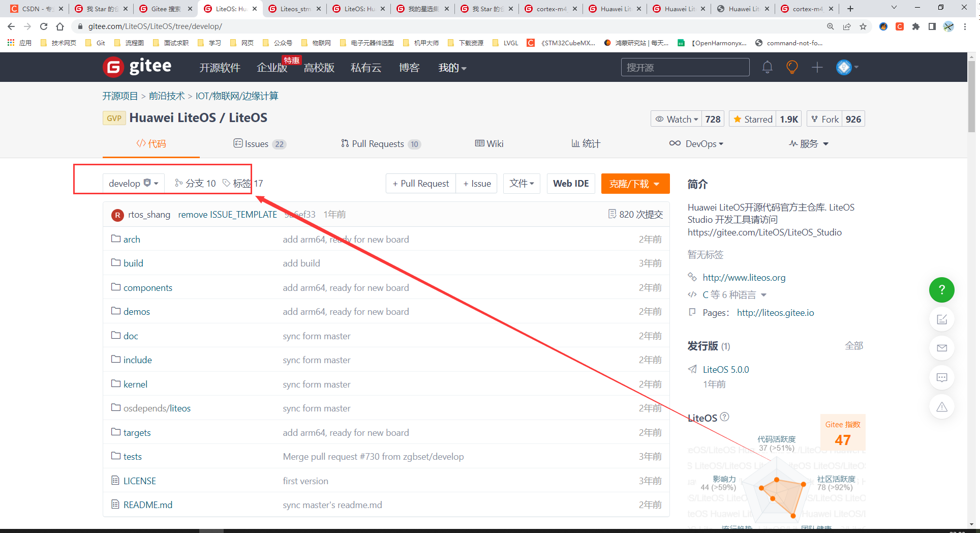Open the develop branch dropdown

[134, 183]
